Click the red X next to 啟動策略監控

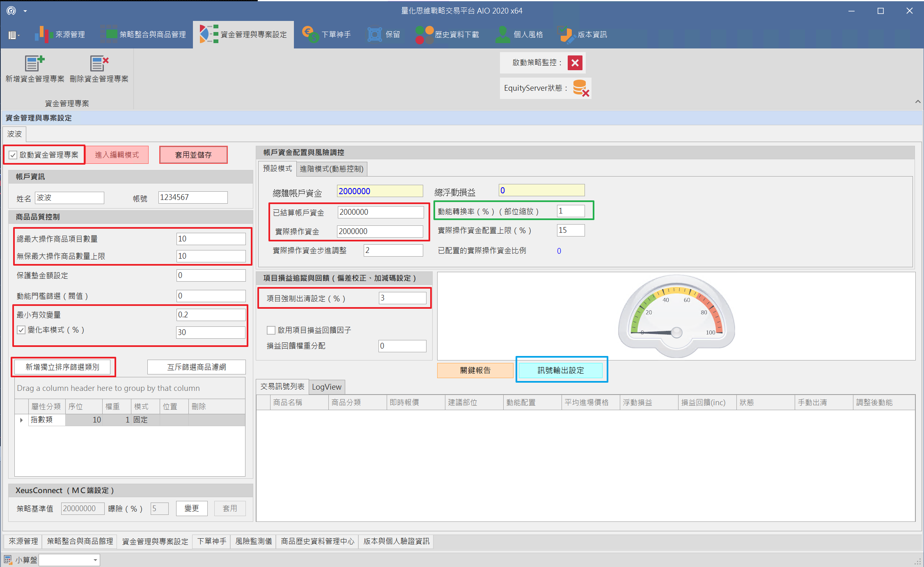(575, 63)
